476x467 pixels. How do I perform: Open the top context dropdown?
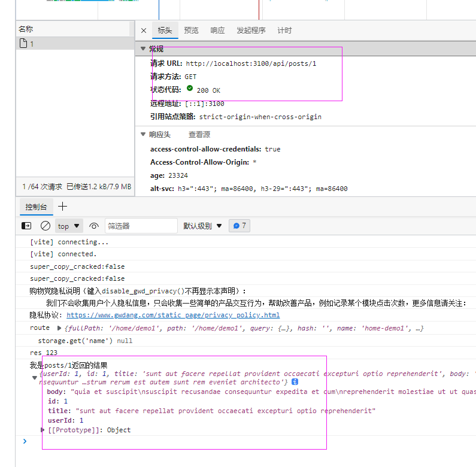point(69,226)
